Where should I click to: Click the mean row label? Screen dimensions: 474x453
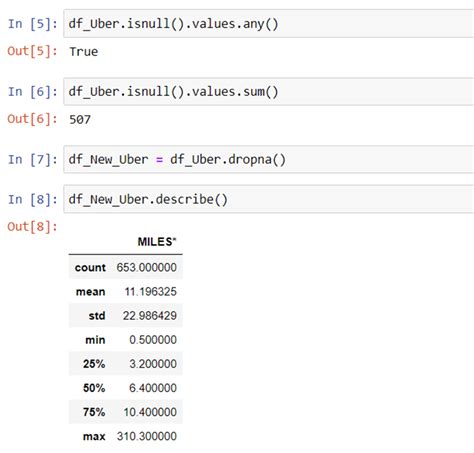point(90,292)
